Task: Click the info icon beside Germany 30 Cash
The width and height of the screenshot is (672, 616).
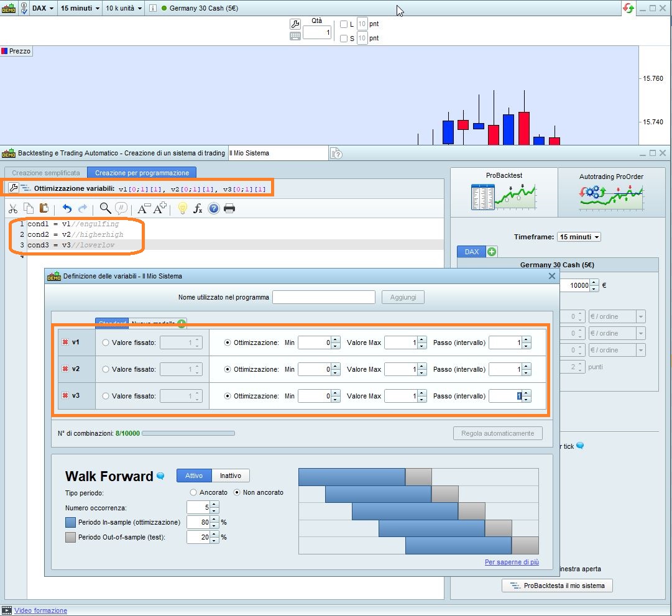Action: pyautogui.click(x=152, y=8)
